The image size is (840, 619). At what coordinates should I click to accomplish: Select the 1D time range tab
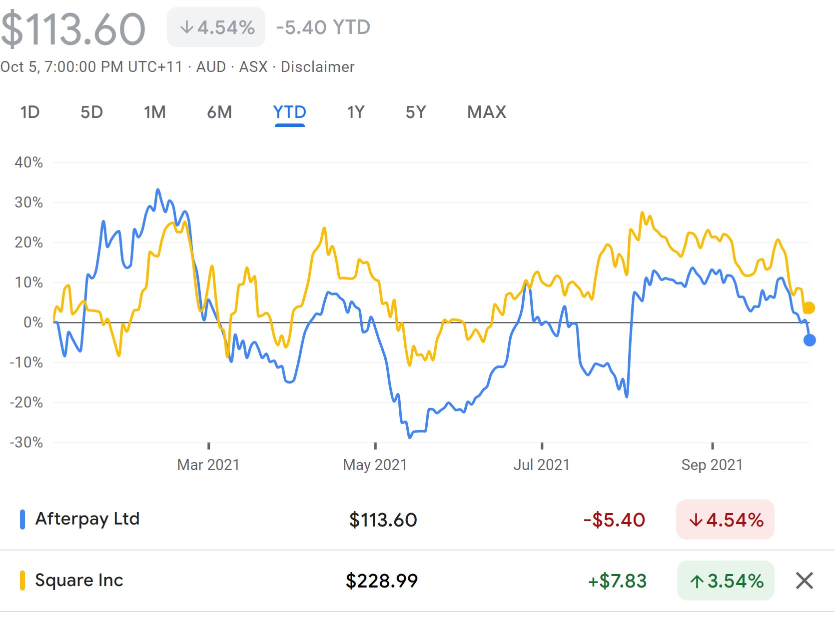pyautogui.click(x=30, y=112)
